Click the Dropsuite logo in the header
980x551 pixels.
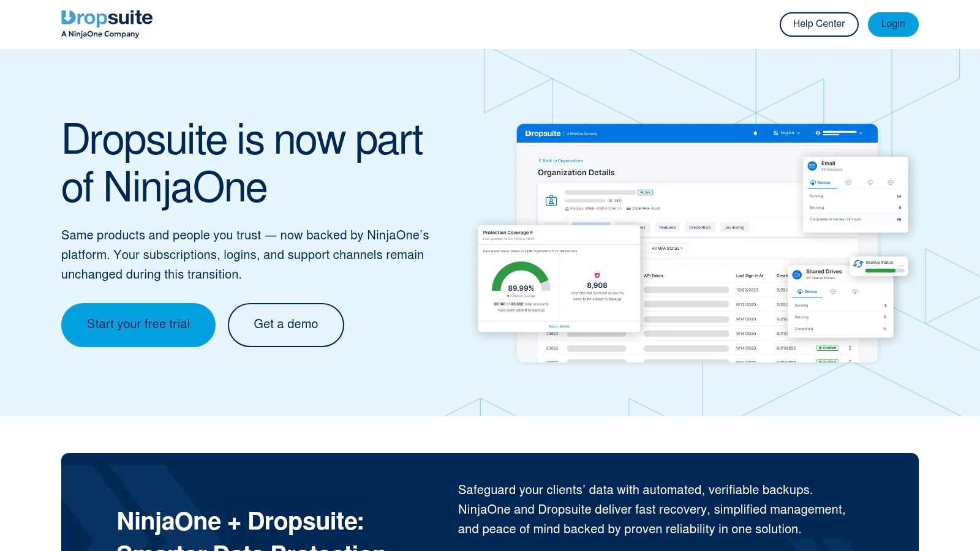coord(107,24)
